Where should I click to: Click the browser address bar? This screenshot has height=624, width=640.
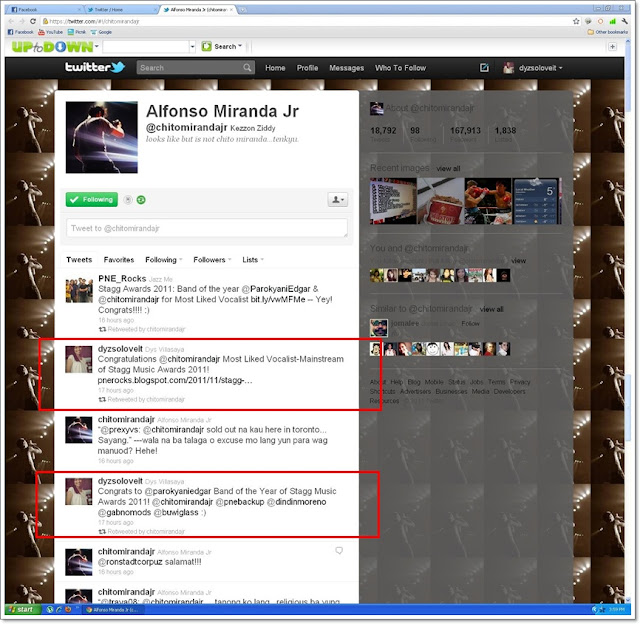click(306, 21)
